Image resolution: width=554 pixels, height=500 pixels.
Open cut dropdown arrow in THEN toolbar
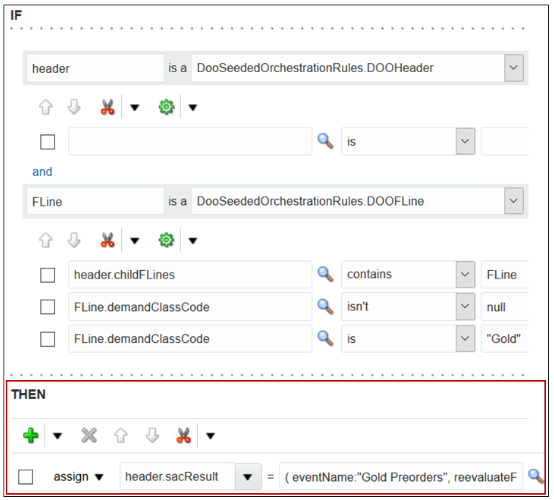pyautogui.click(x=210, y=436)
